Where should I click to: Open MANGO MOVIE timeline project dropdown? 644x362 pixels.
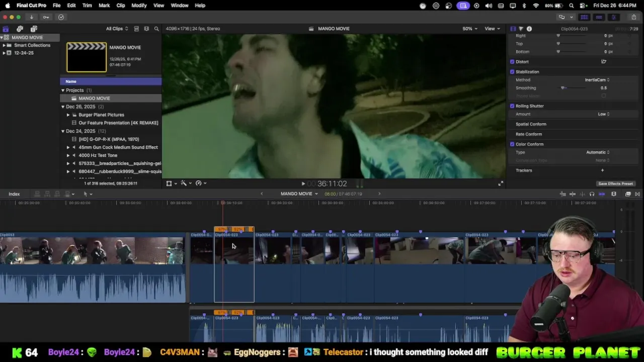tap(299, 194)
